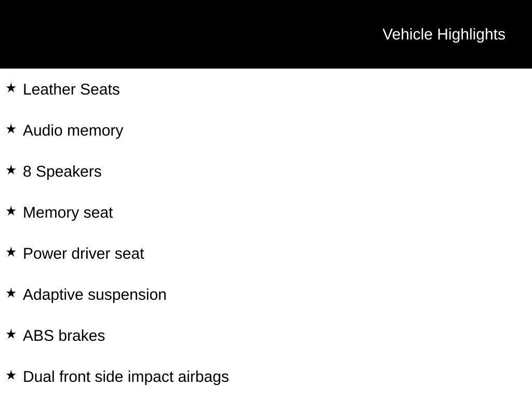
Task: Click the star beside Dual front side impact airbags
Action: click(11, 375)
